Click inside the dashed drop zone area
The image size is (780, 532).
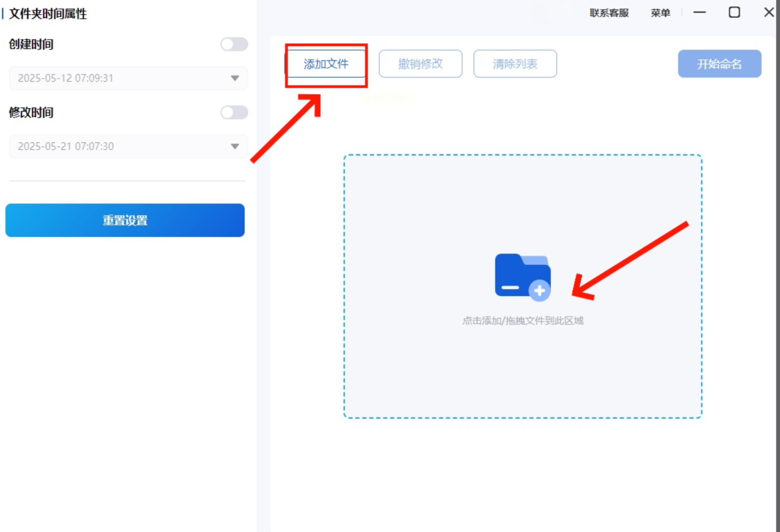coord(523,371)
